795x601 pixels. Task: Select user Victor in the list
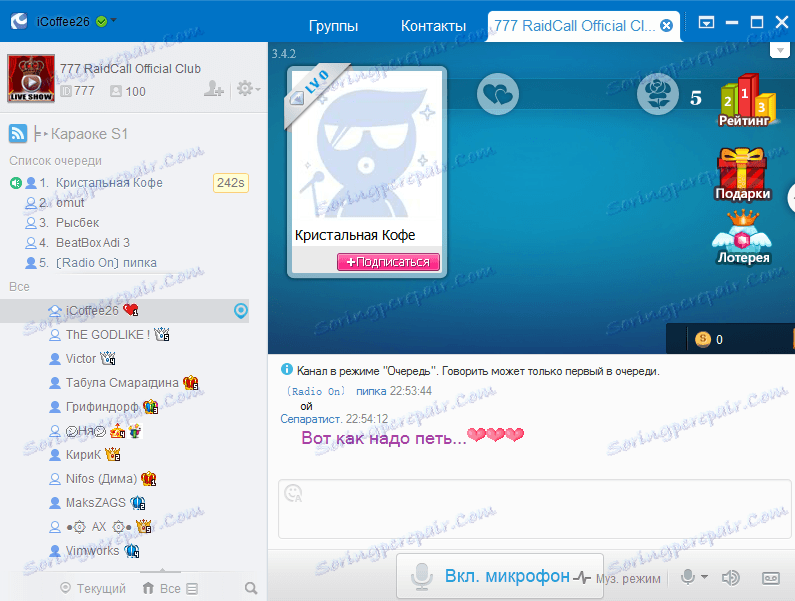pyautogui.click(x=81, y=359)
